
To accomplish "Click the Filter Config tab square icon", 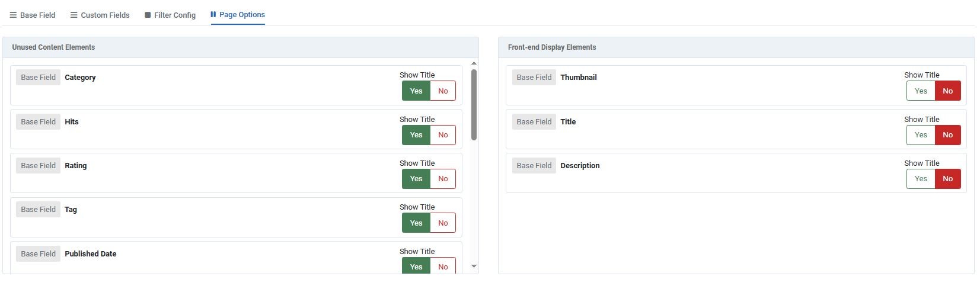I will point(148,15).
